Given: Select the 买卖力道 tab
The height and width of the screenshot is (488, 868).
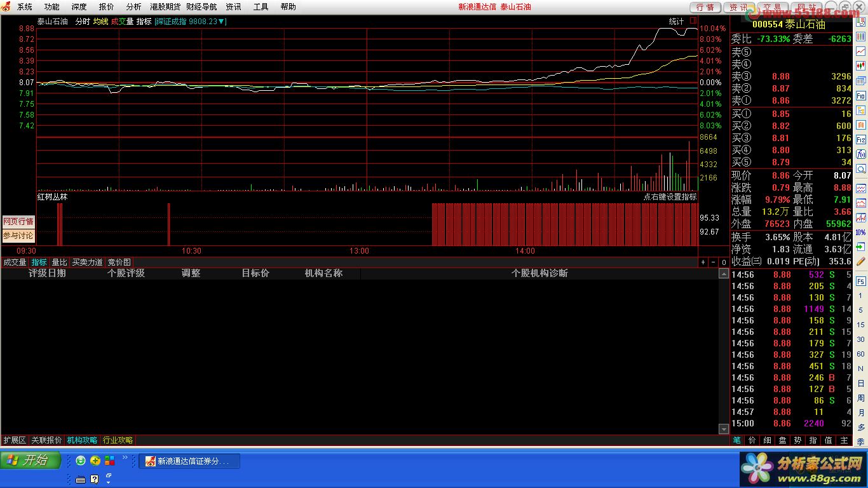Looking at the screenshot, I should (x=87, y=262).
